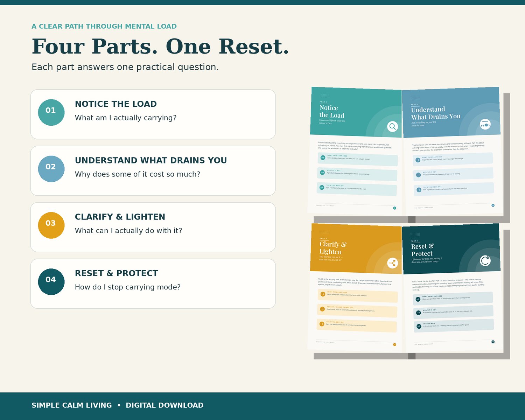Click the magnifier icon on Notice the Load page
The width and height of the screenshot is (525, 420).
point(392,126)
